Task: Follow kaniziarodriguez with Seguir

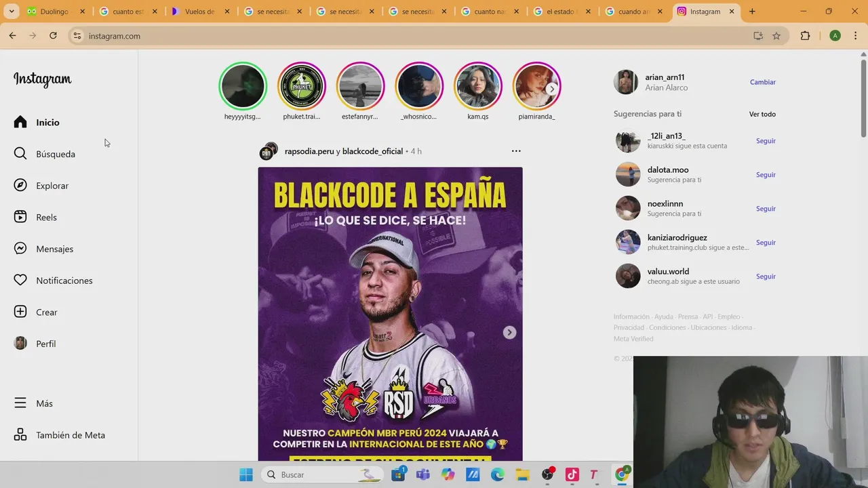Action: pyautogui.click(x=766, y=243)
